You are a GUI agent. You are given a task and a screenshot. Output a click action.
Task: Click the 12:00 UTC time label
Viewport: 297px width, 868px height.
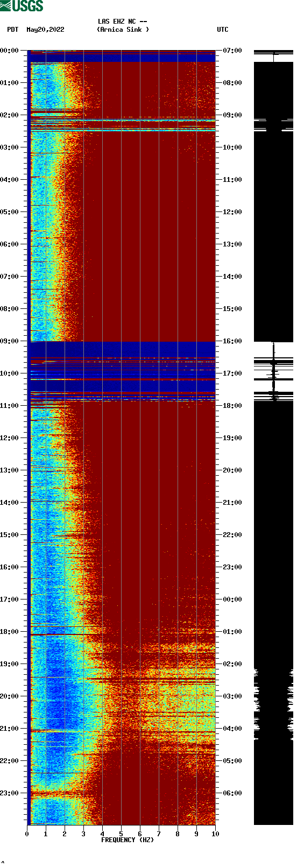tap(232, 212)
